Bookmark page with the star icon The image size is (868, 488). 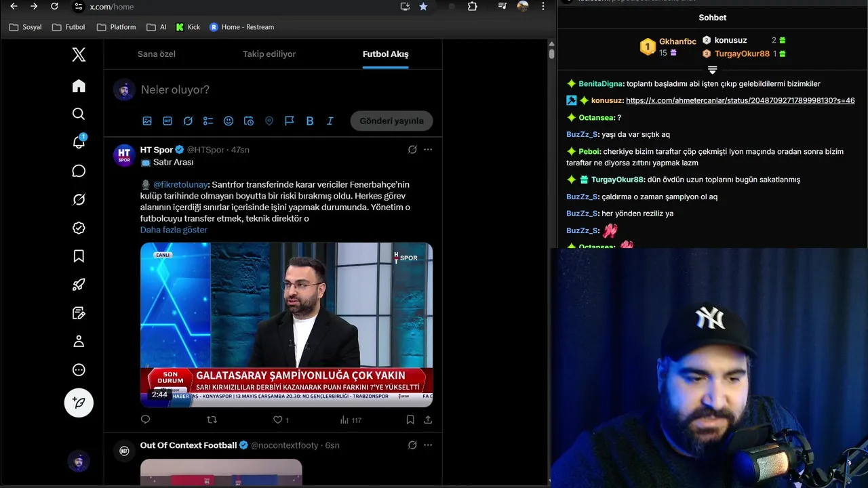(x=423, y=6)
